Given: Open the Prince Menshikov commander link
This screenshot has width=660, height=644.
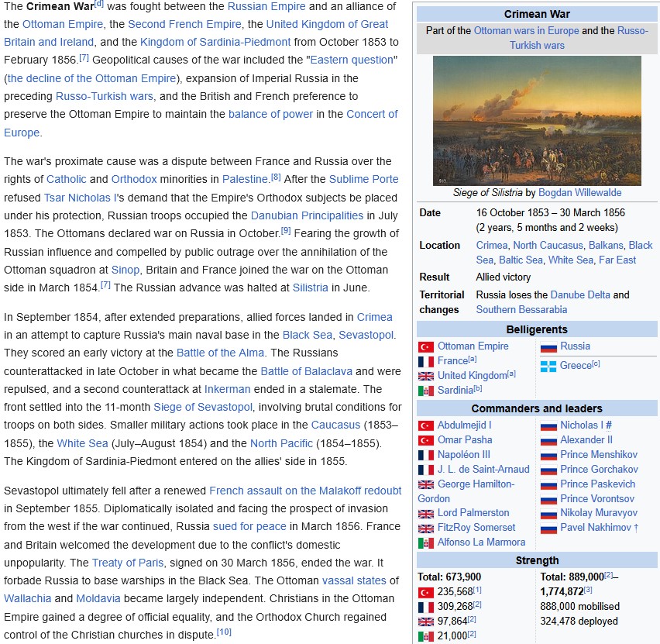Looking at the screenshot, I should (x=599, y=454).
